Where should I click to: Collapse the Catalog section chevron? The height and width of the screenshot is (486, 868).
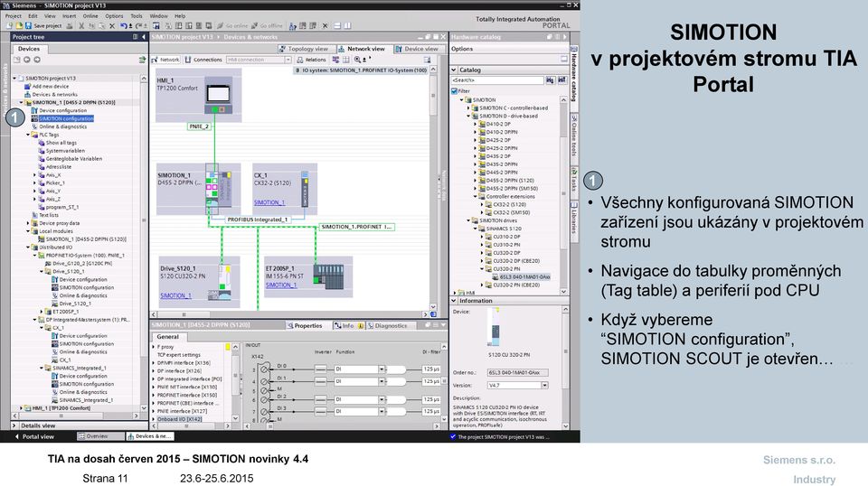tap(454, 70)
